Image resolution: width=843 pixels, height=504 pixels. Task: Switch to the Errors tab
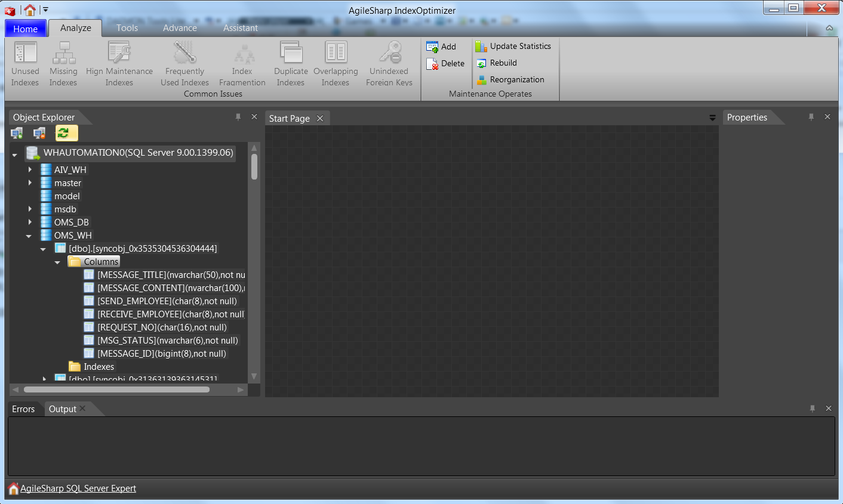[x=23, y=409]
